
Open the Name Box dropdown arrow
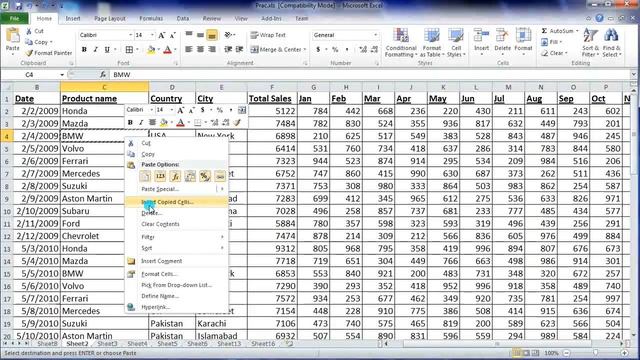[62, 75]
